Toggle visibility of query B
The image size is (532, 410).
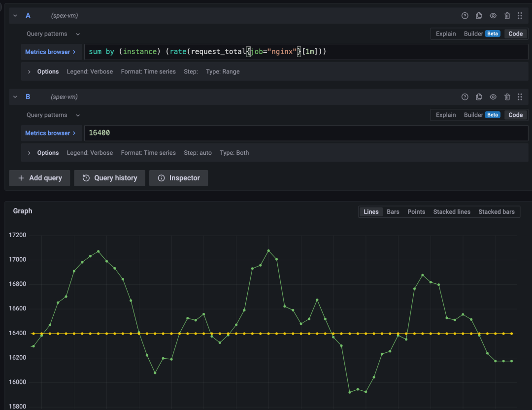(x=493, y=97)
